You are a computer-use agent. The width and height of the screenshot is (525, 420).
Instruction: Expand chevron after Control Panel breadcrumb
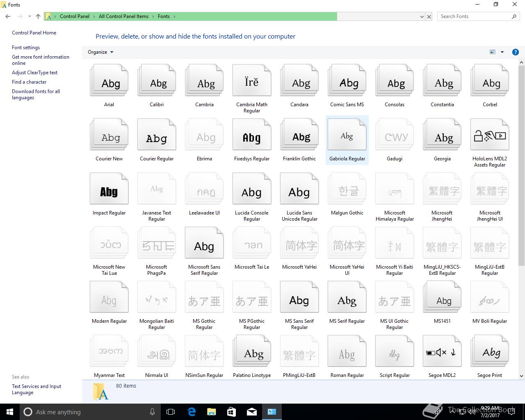tap(94, 16)
